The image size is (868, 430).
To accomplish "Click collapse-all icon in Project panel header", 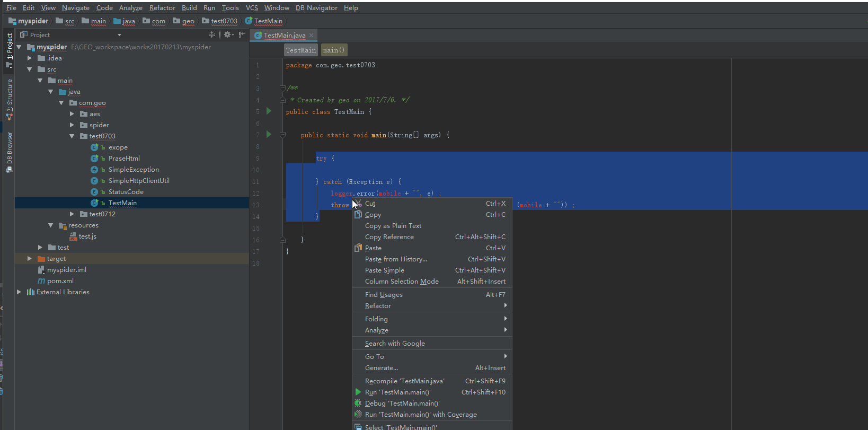I will (x=212, y=34).
